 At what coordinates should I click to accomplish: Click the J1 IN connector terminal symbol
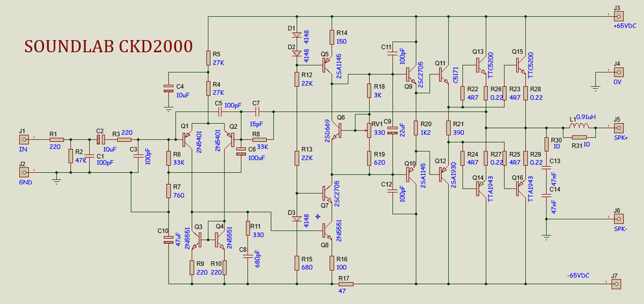tap(25, 139)
